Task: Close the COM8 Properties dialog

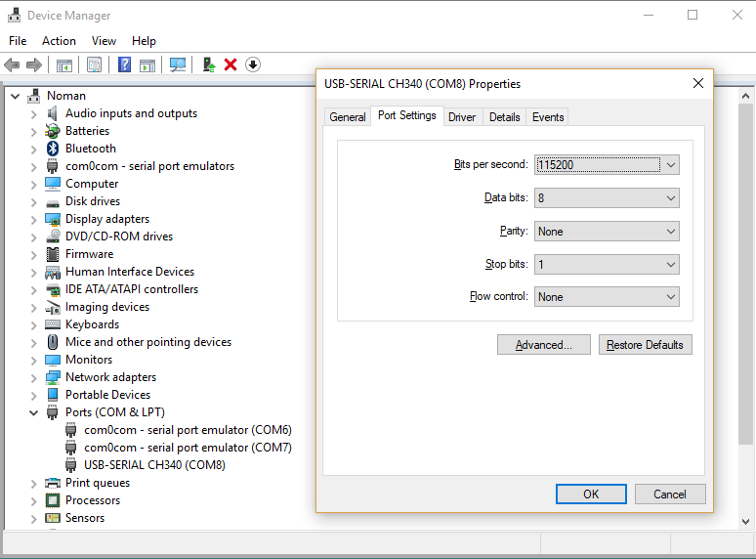Action: pos(698,83)
